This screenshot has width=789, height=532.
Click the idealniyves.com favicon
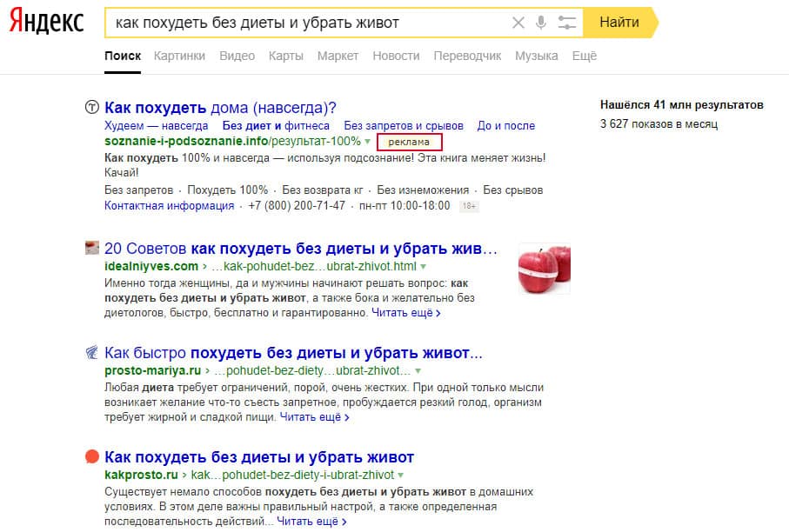pos(91,249)
